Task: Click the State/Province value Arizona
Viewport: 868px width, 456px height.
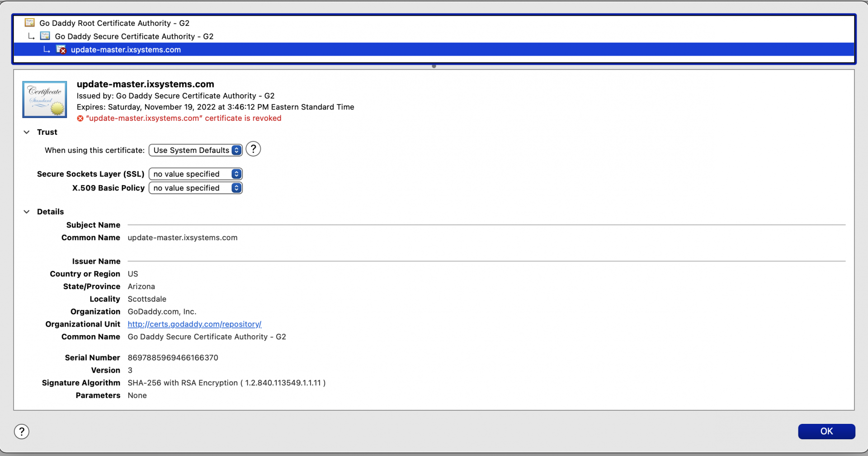Action: [x=141, y=287]
